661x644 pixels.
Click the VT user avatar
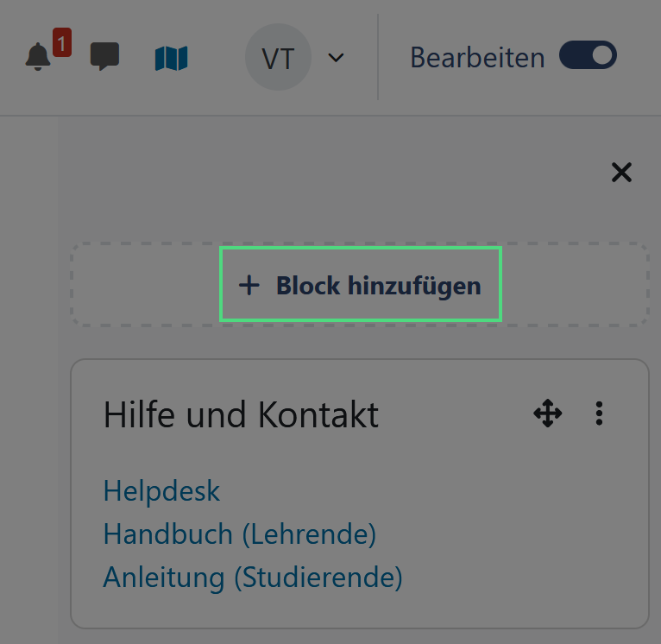[278, 58]
